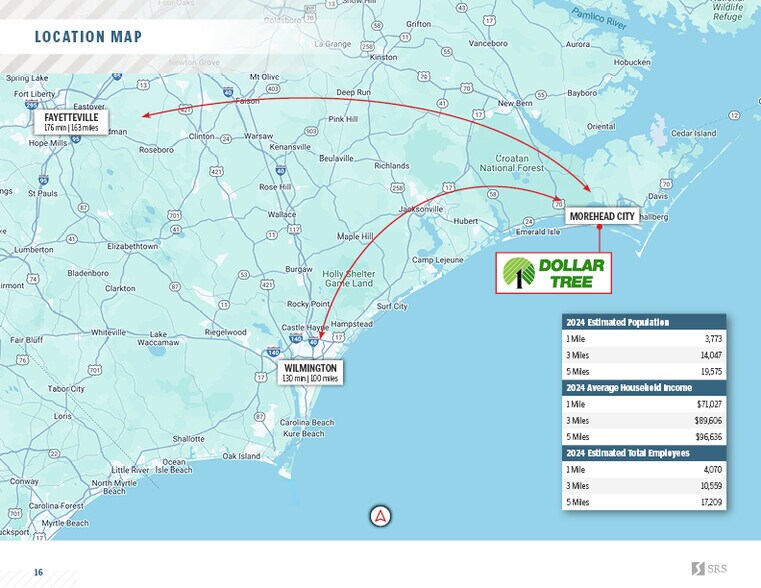Click the Route 258 shield near Richlands
Viewport: 761px width, 588px height.
tap(398, 187)
